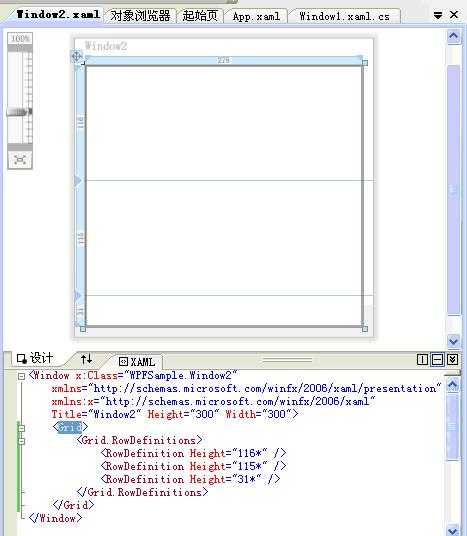Click the grid move handle icon
This screenshot has height=536, width=467.
pyautogui.click(x=77, y=56)
